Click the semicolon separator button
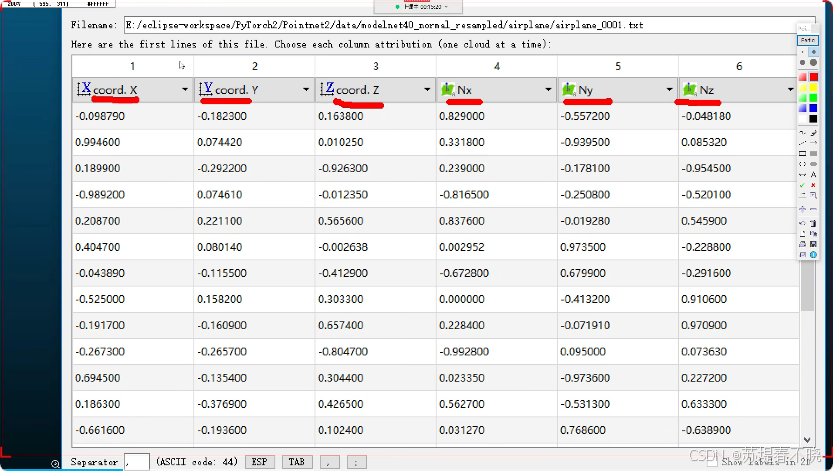 tap(356, 462)
